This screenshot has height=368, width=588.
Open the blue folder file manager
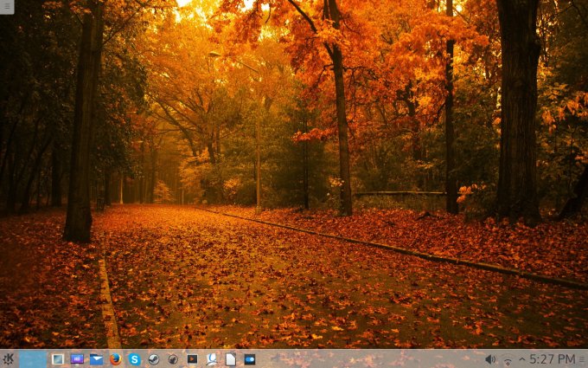coord(96,359)
